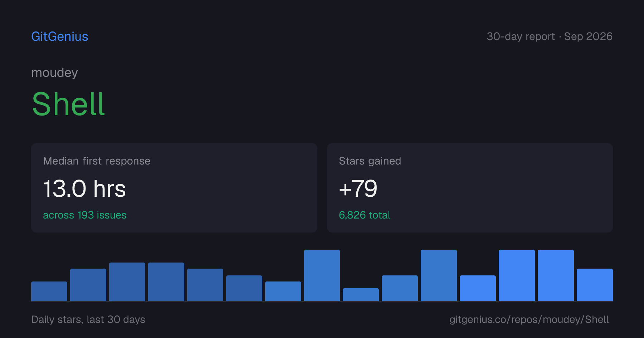This screenshot has height=338, width=644.
Task: Click the Median first response label
Action: coord(97,161)
